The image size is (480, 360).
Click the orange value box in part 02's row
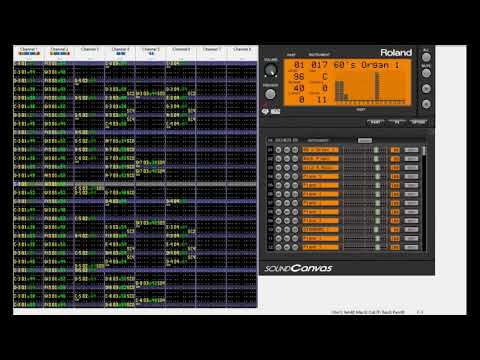point(395,159)
